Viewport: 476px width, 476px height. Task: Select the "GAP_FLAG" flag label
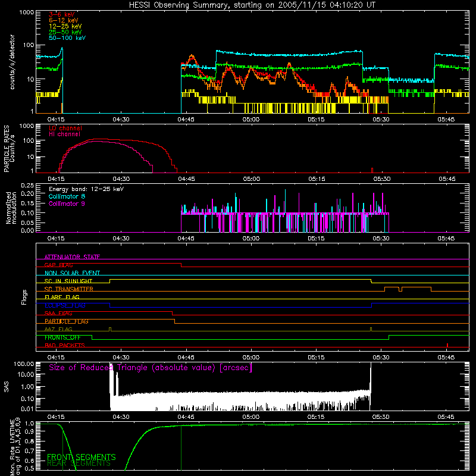[x=58, y=265]
